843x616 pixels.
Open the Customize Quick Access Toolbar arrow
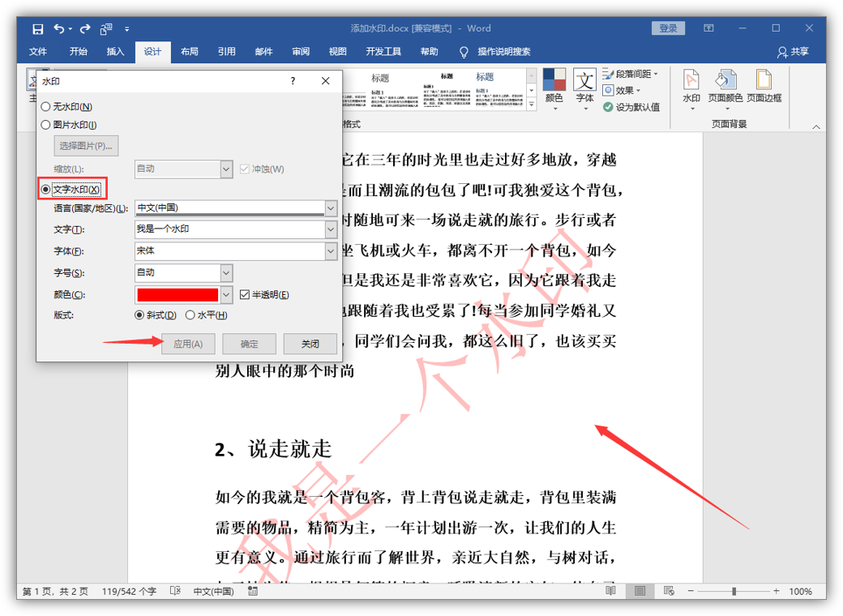127,29
